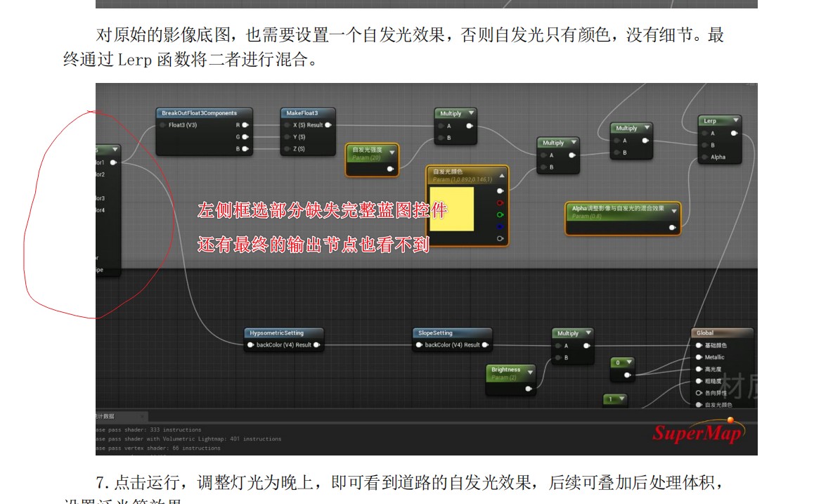
Task: Click the B pin of Multiply fed by Brightness
Action: coord(558,358)
